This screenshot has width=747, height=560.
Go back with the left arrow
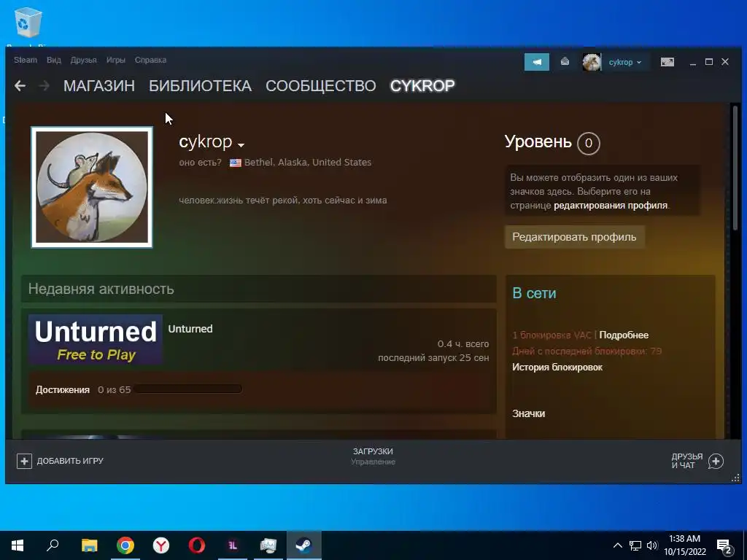tap(20, 86)
